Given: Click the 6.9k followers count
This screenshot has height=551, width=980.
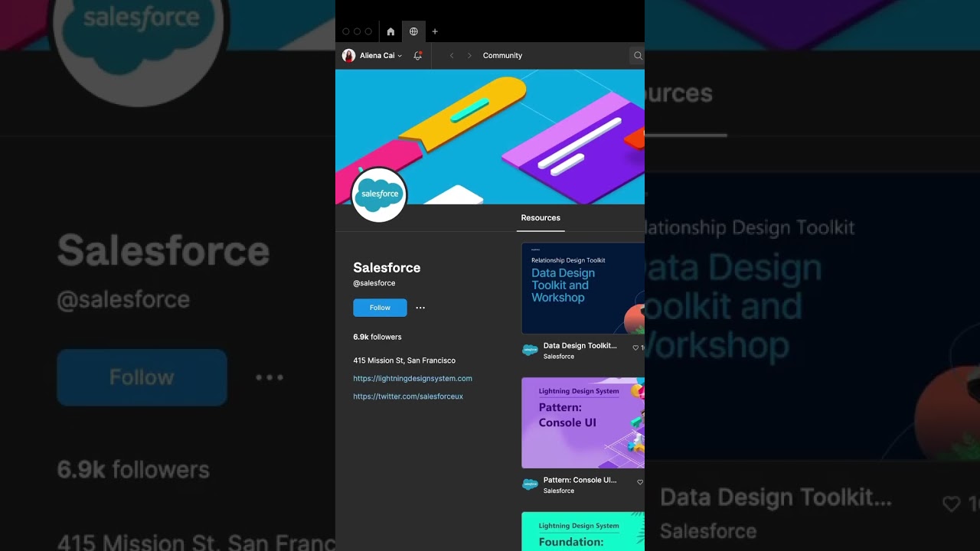Looking at the screenshot, I should (x=377, y=337).
